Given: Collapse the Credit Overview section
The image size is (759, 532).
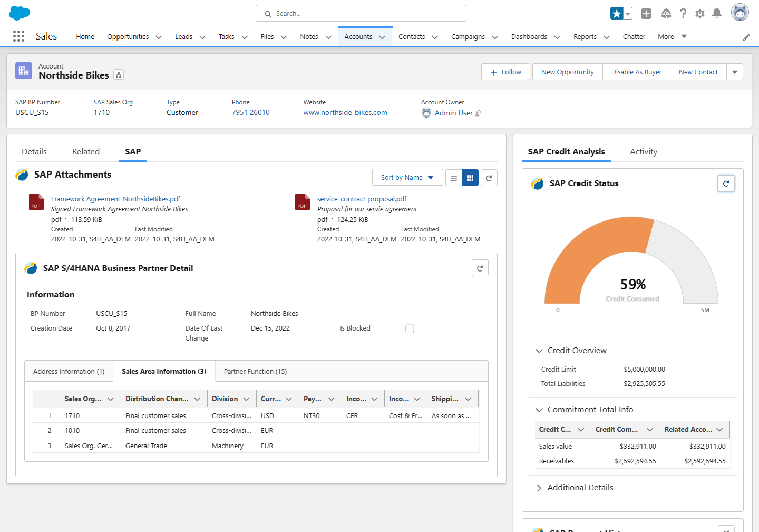Looking at the screenshot, I should pyautogui.click(x=539, y=351).
